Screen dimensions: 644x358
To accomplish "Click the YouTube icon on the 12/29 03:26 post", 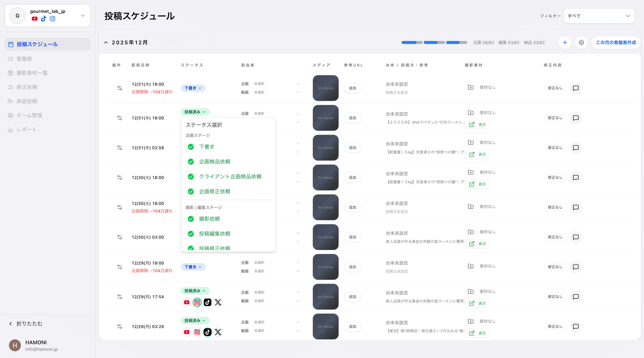I will click(187, 332).
